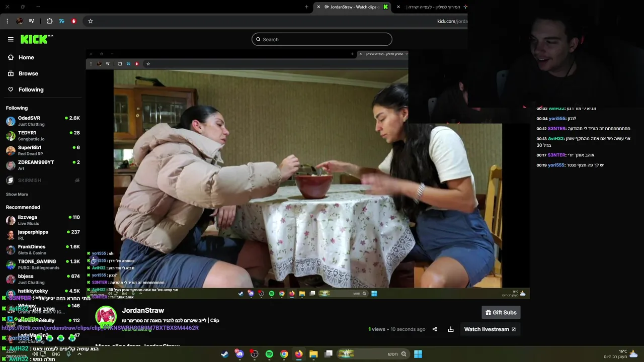Screen dimensions: 644x362
Task: Open Steam from the taskbar
Action: pos(224,354)
